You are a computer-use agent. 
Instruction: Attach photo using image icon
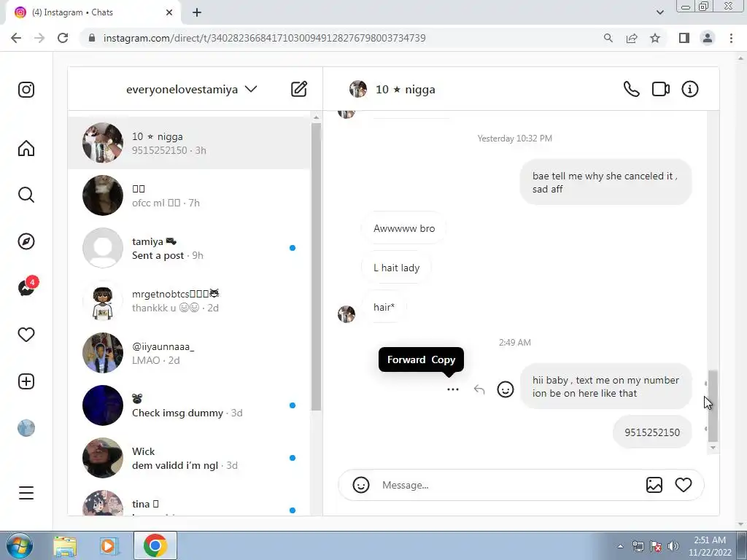tap(654, 485)
